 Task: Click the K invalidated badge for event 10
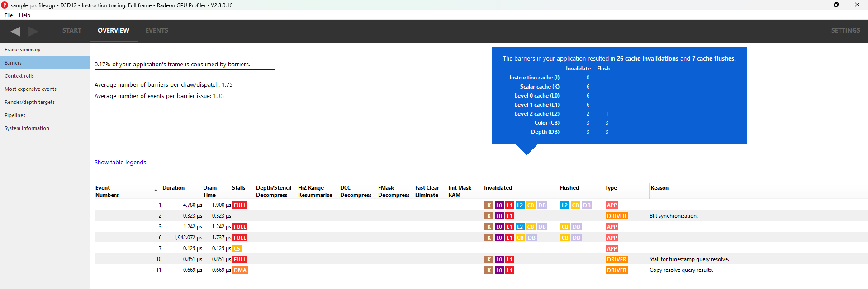click(x=489, y=259)
